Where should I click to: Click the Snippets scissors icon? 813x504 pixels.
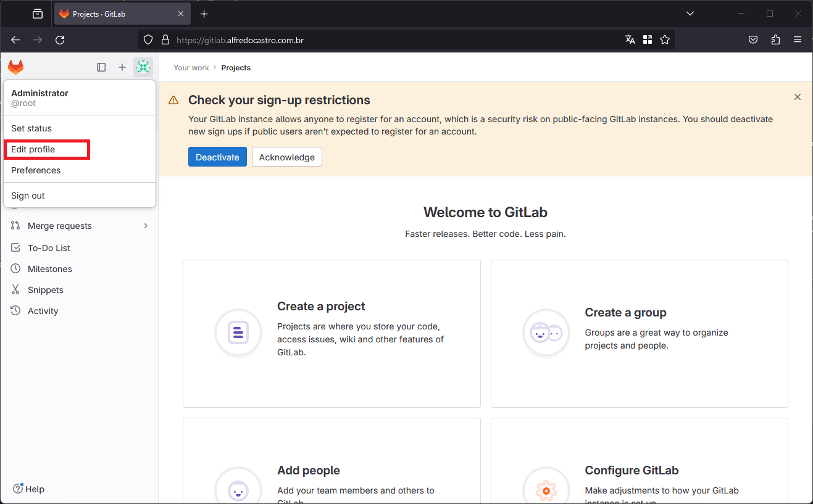pyautogui.click(x=15, y=290)
